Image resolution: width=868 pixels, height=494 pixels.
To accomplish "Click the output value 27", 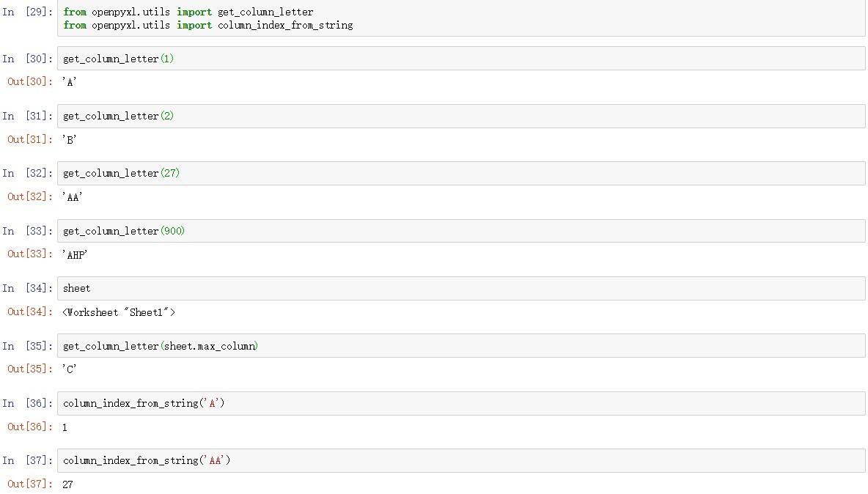I will (67, 484).
